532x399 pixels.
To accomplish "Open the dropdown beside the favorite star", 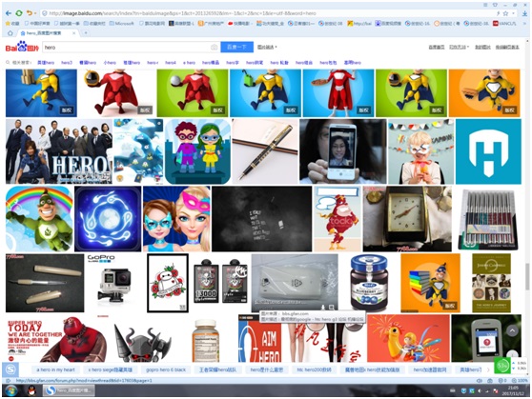I will click(514, 13).
